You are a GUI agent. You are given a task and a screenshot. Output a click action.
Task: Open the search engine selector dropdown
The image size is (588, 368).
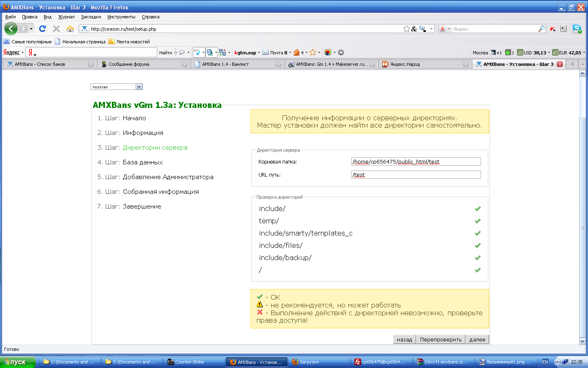(445, 29)
